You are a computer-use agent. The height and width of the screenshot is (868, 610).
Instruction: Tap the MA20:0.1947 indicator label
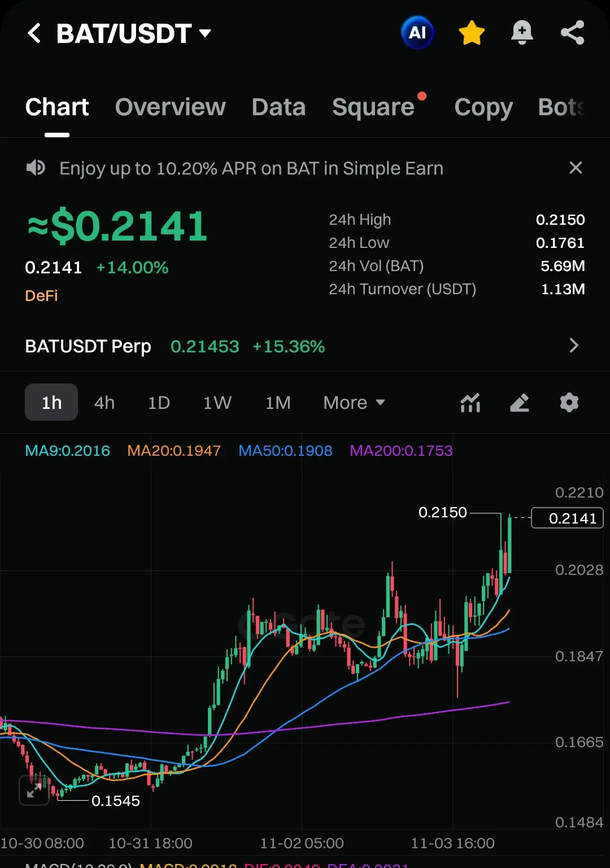click(174, 451)
